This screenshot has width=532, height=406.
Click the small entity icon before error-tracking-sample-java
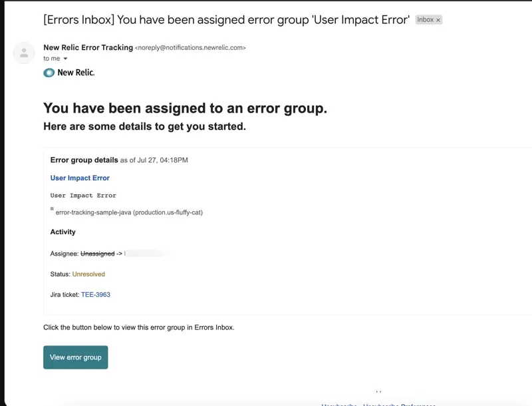(x=52, y=209)
